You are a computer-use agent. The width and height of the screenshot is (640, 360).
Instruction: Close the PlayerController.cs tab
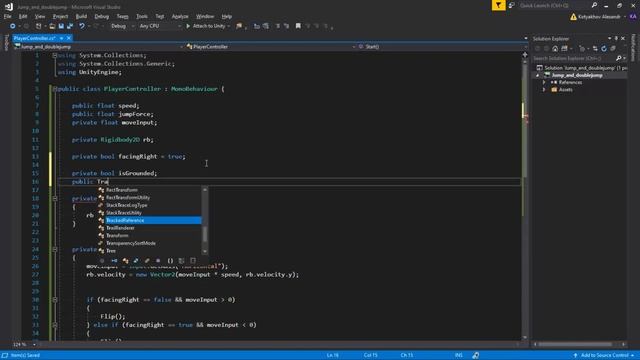(x=69, y=38)
